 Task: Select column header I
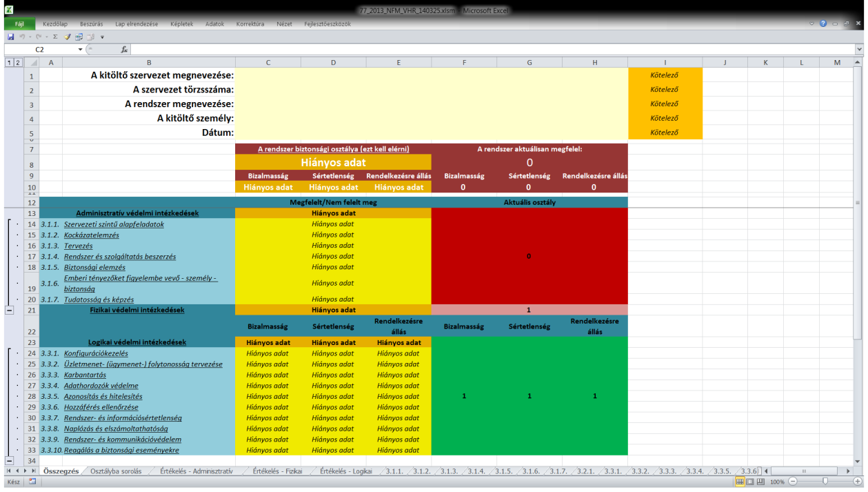click(x=665, y=63)
